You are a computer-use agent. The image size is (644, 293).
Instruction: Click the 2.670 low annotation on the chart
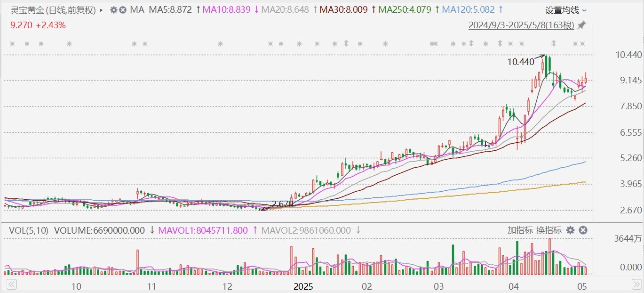[x=283, y=204]
